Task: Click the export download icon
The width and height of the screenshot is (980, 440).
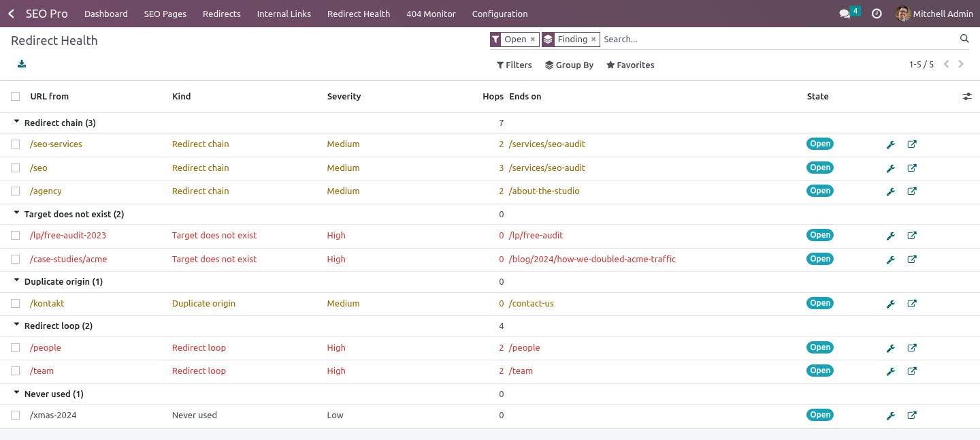Action: pyautogui.click(x=22, y=64)
